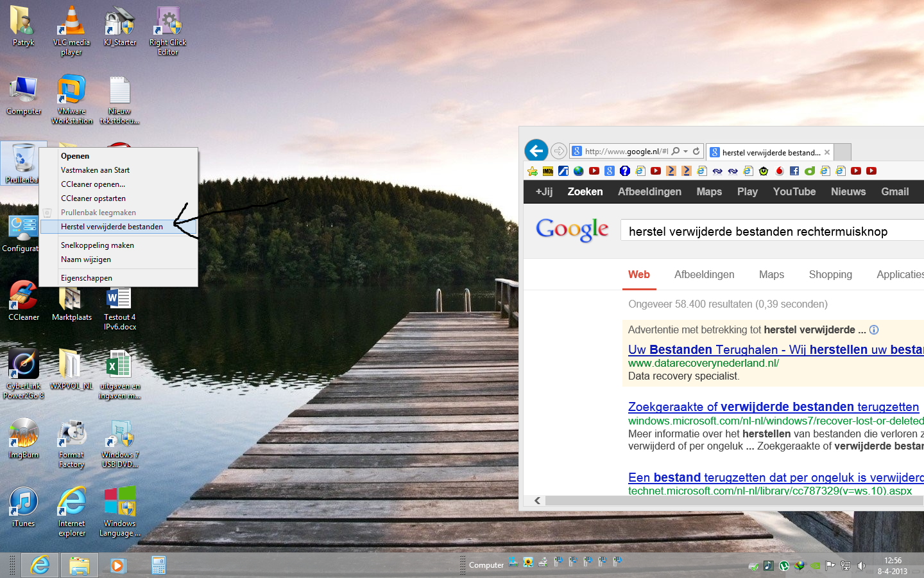Choose Openen in the context menu
The height and width of the screenshot is (578, 924).
(x=119, y=156)
